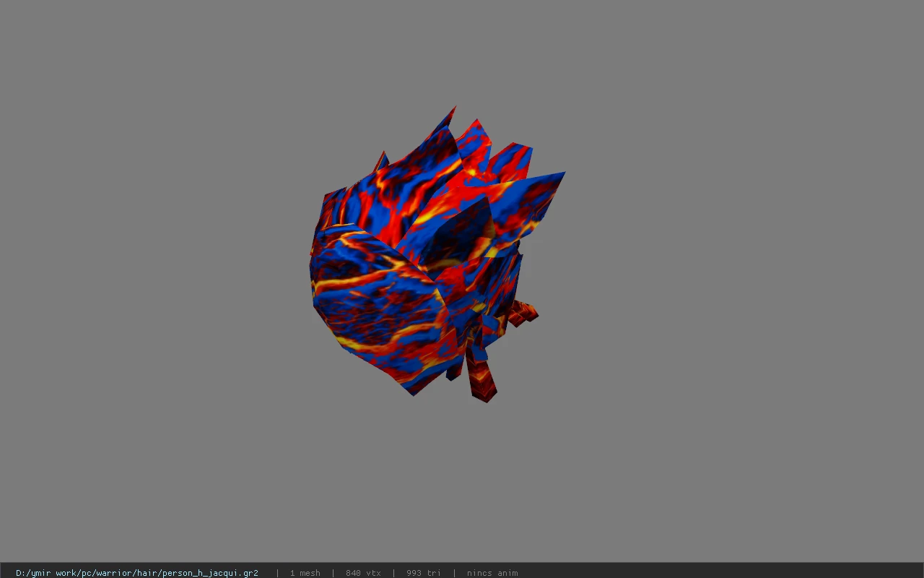
Task: Click the 'nincs anim' status entry
Action: coord(492,573)
